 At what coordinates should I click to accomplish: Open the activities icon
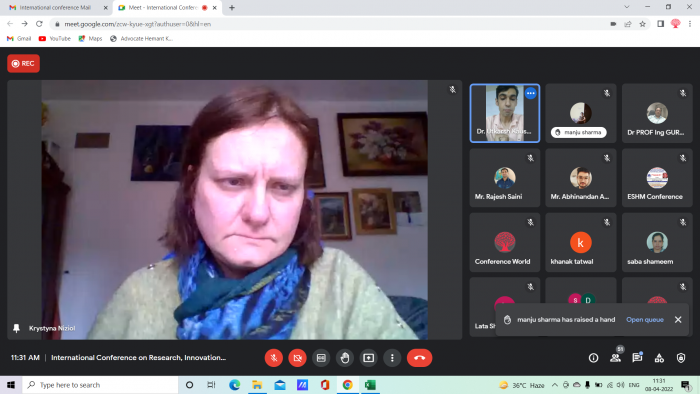[659, 358]
